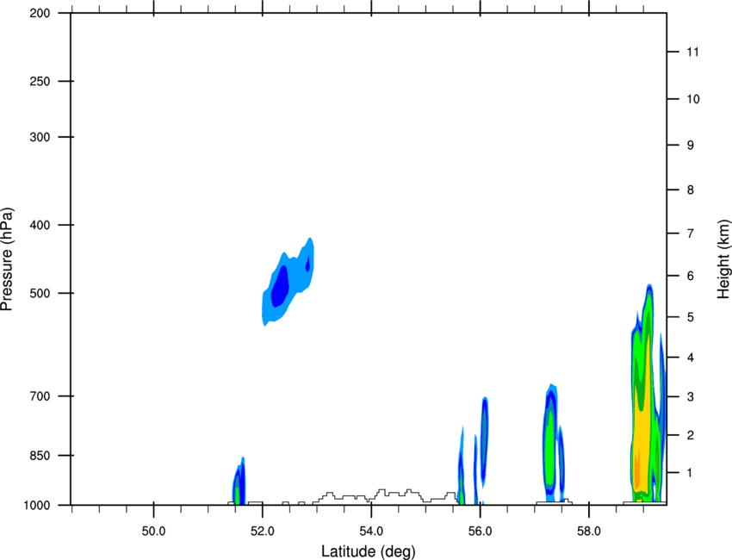This screenshot has height=560, width=732.
Task: Click the 58.0 latitude tick label
Action: pyautogui.click(x=589, y=532)
